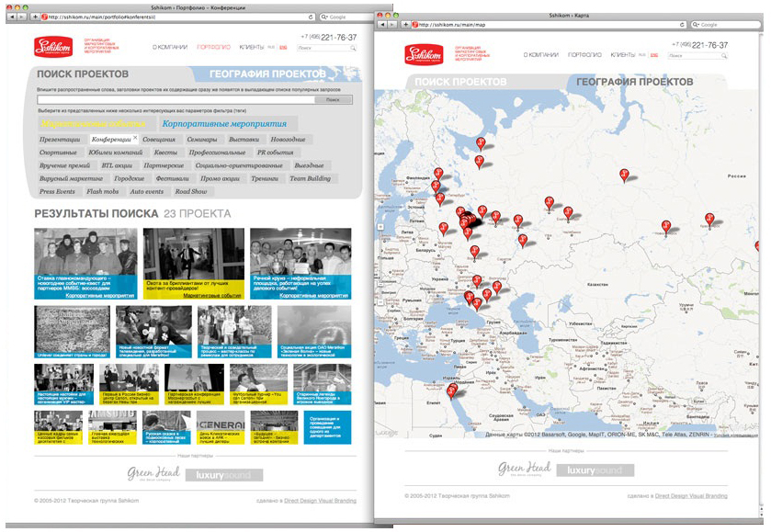Screen dimensions: 771x532
Task: Click the back arrow in the Map window
Action: (x=382, y=25)
